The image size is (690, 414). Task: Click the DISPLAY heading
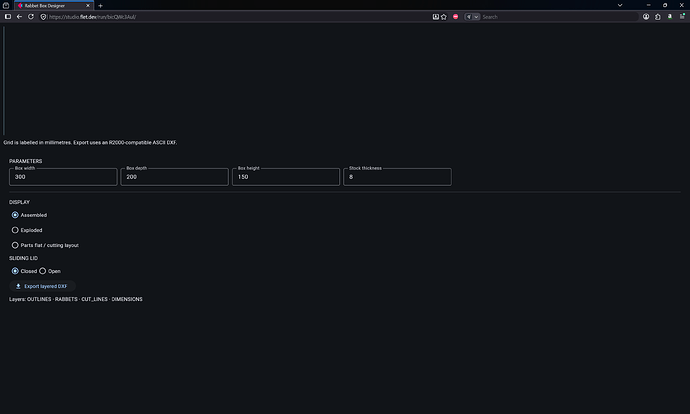pyautogui.click(x=19, y=202)
